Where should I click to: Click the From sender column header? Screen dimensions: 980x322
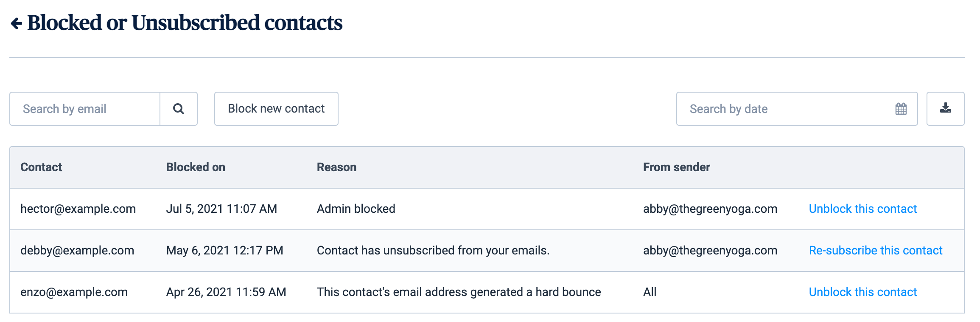[x=676, y=167]
